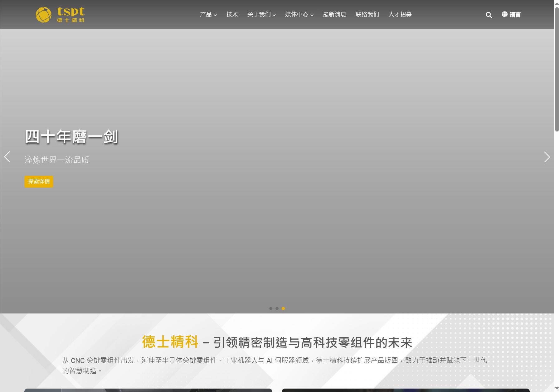560x392 pixels.
Task: Advance to next slide with right arrow
Action: click(x=547, y=157)
